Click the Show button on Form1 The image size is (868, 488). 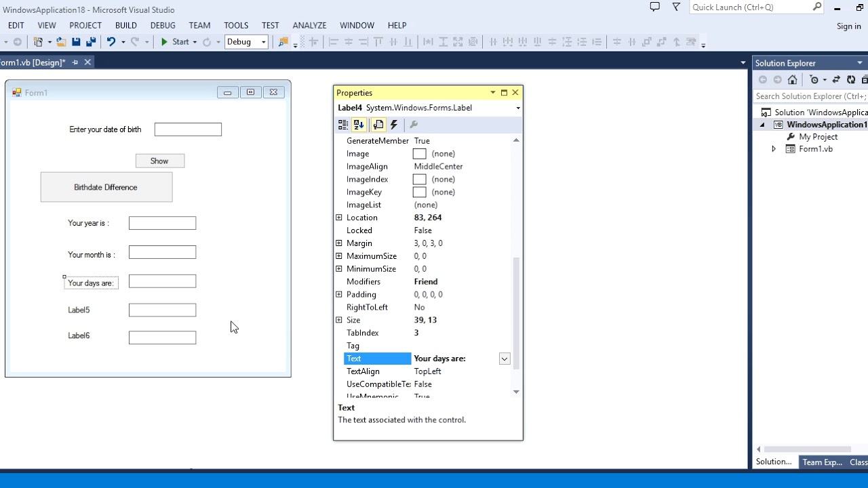coord(160,161)
